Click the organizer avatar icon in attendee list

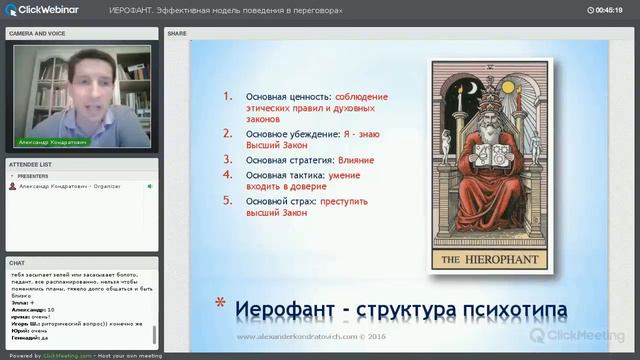13,186
